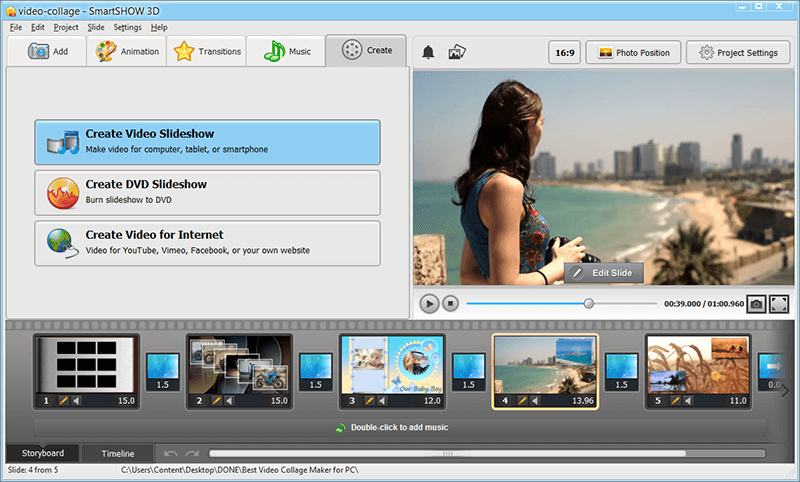Switch to the Create tab
This screenshot has width=800, height=482.
tap(366, 50)
